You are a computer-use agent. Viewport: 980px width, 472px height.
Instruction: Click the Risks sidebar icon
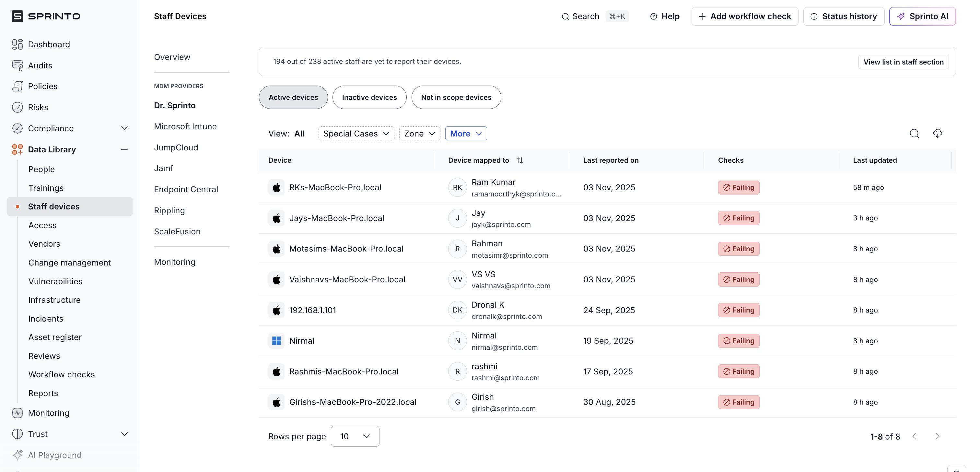click(17, 107)
